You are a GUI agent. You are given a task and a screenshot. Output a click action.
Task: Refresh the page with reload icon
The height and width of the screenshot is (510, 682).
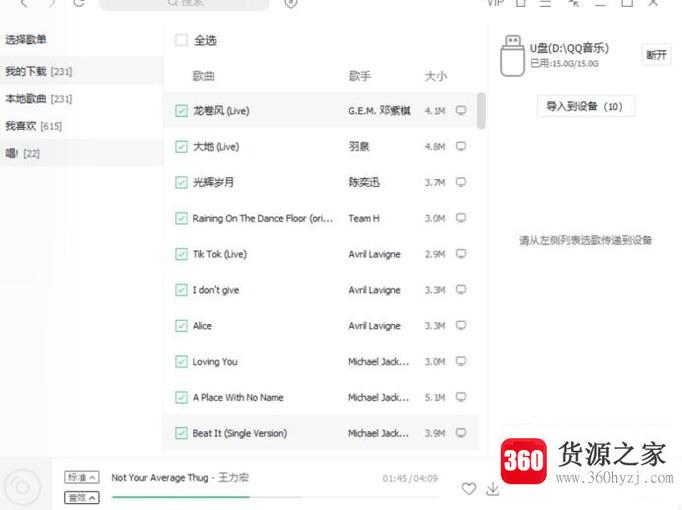tap(79, 3)
